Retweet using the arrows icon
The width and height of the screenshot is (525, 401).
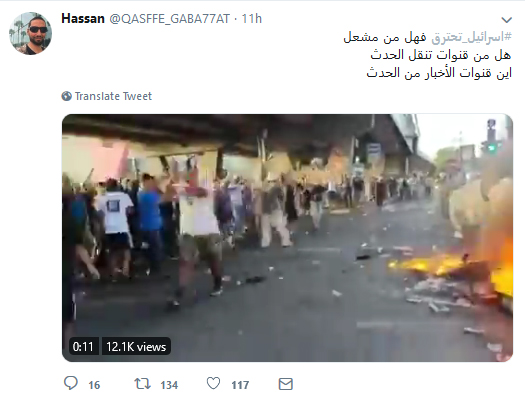tap(143, 384)
